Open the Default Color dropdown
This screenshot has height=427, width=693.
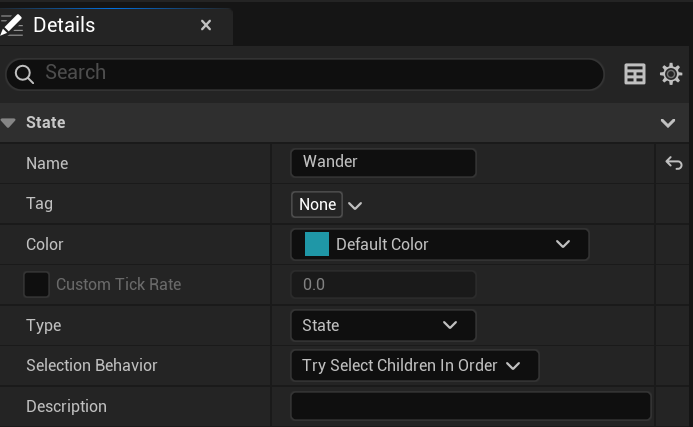[x=439, y=244]
